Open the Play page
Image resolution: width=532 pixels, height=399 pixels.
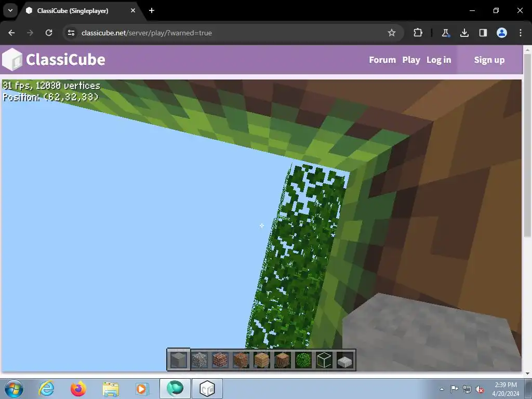tap(411, 60)
